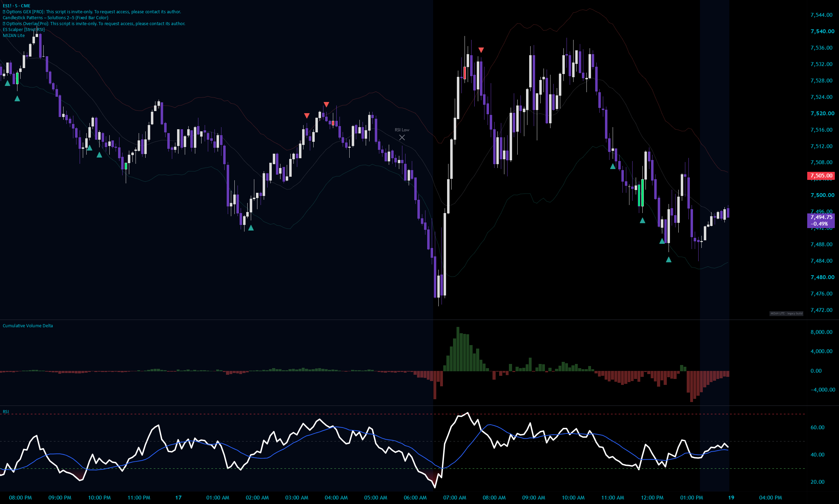Screen dimensions: 839x504
Task: Click the date label 17 on the time axis
Action: 178,498
